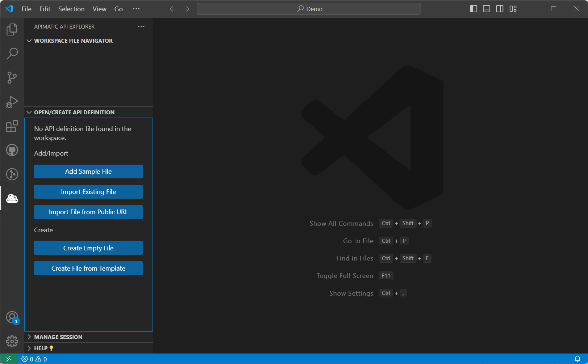Open the Accounts menu icon
This screenshot has height=364, width=588.
(x=12, y=318)
